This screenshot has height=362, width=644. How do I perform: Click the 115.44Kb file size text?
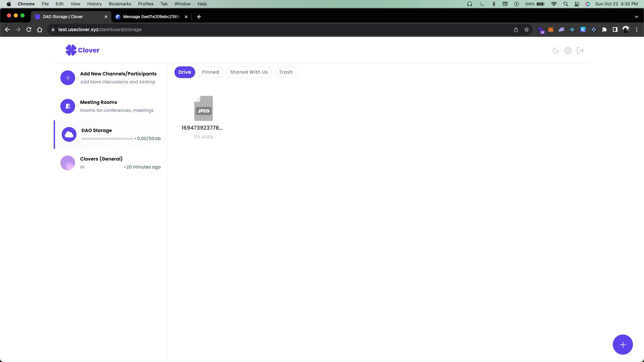coord(204,137)
